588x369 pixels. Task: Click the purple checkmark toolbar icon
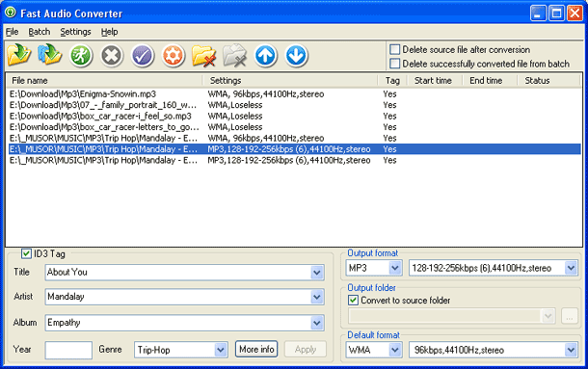point(143,56)
